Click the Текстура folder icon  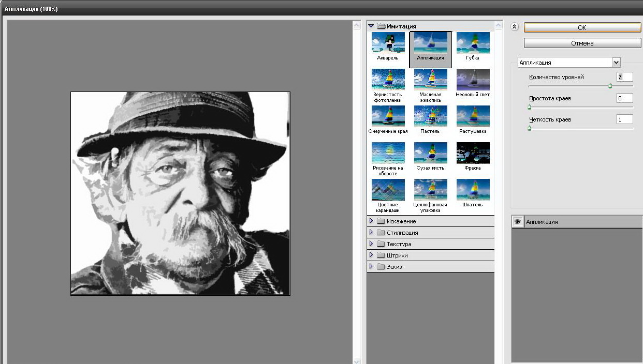point(381,244)
